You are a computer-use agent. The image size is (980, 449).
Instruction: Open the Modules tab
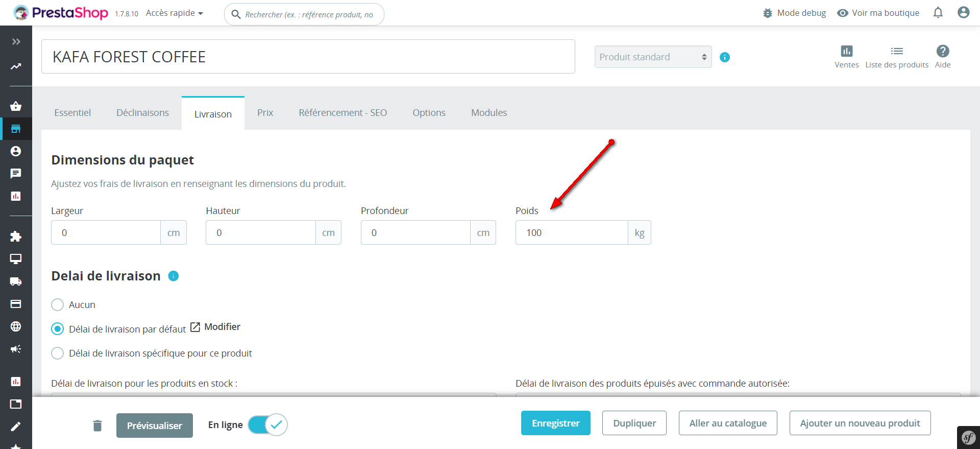click(489, 113)
